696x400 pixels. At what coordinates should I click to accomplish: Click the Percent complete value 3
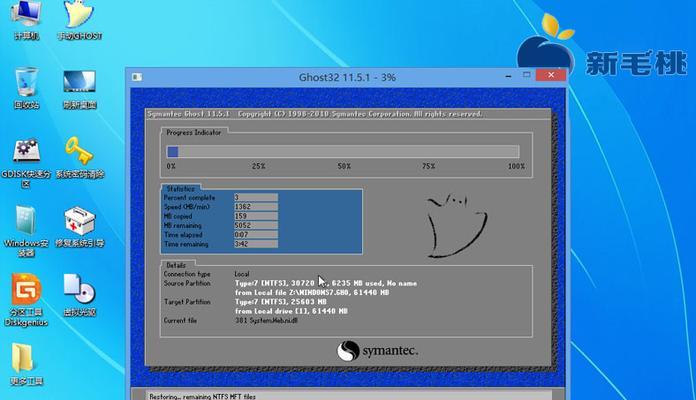(x=256, y=197)
